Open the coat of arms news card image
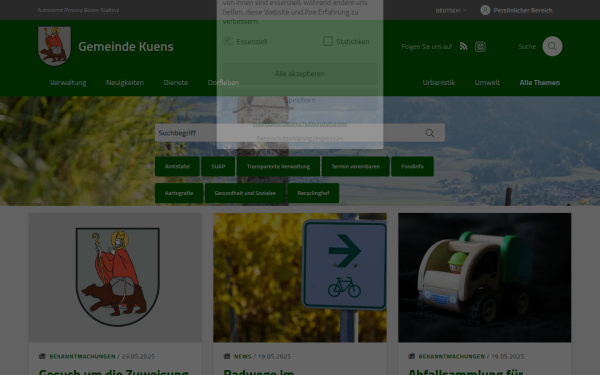This screenshot has width=600, height=375. 116,277
